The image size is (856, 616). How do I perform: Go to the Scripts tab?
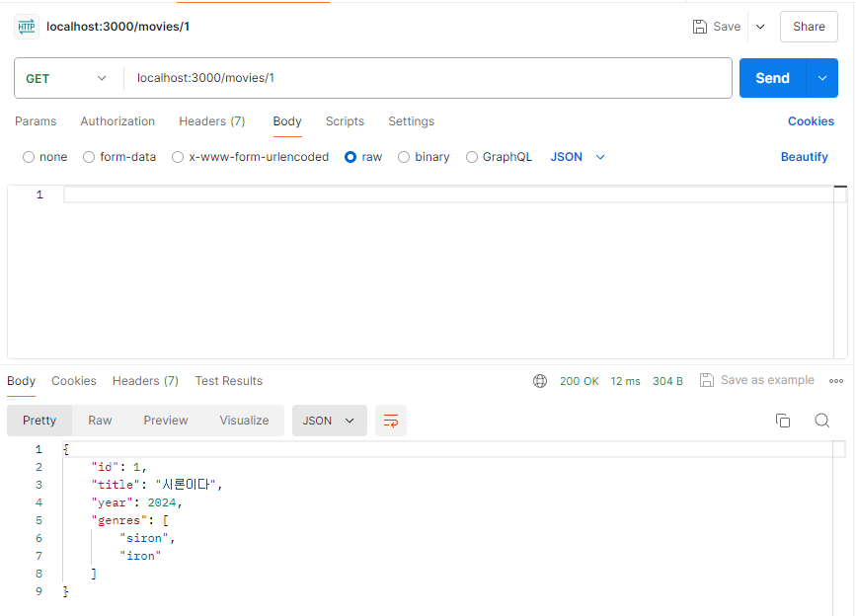coord(345,121)
